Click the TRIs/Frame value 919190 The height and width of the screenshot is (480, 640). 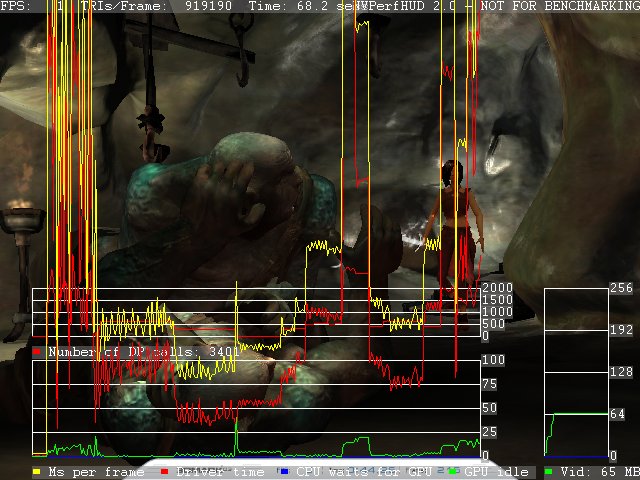208,6
